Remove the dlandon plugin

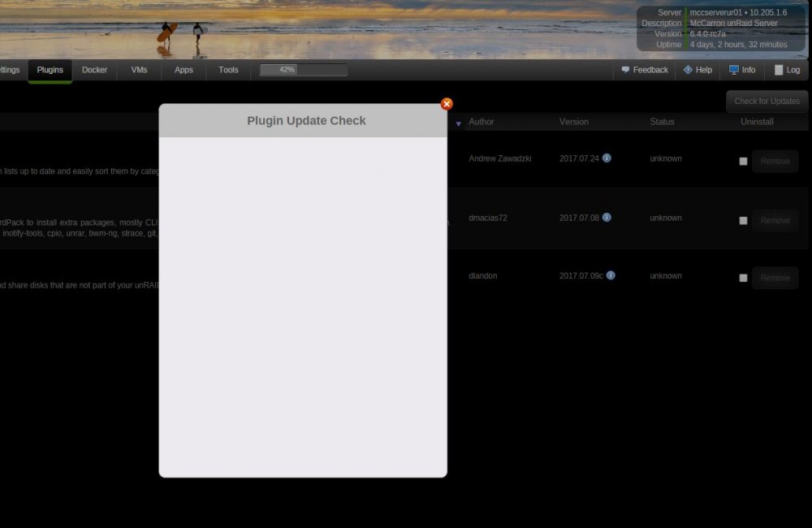pyautogui.click(x=775, y=278)
